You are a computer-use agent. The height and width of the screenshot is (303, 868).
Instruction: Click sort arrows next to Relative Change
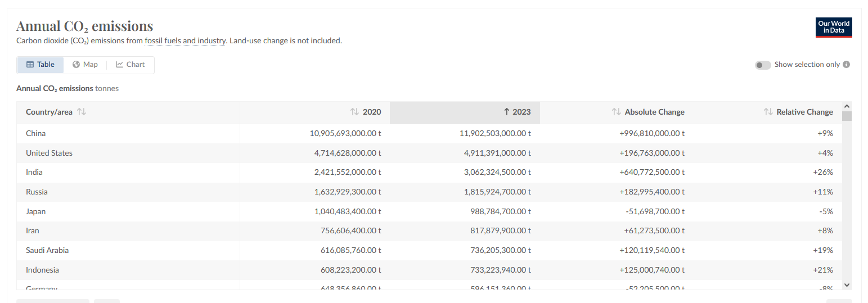tap(768, 112)
